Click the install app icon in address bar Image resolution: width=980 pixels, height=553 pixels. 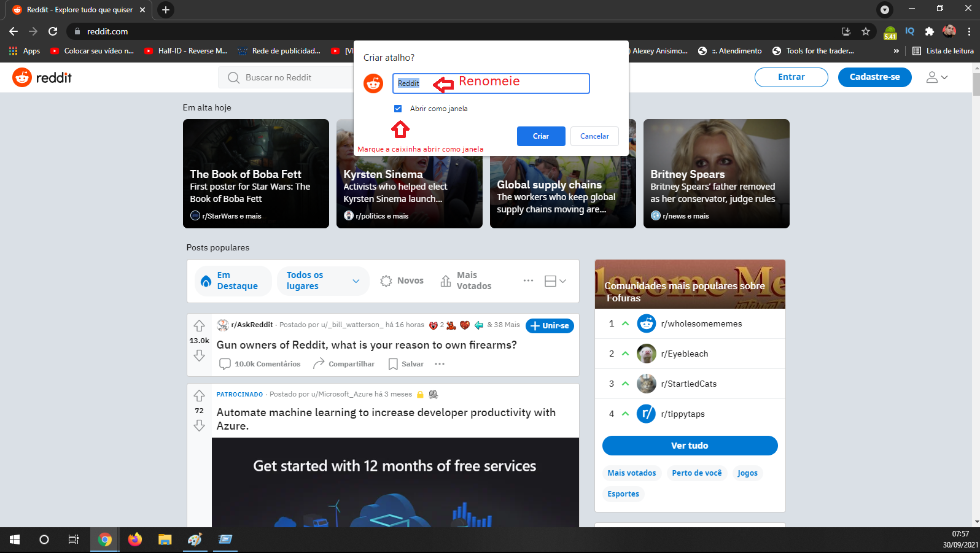[846, 31]
